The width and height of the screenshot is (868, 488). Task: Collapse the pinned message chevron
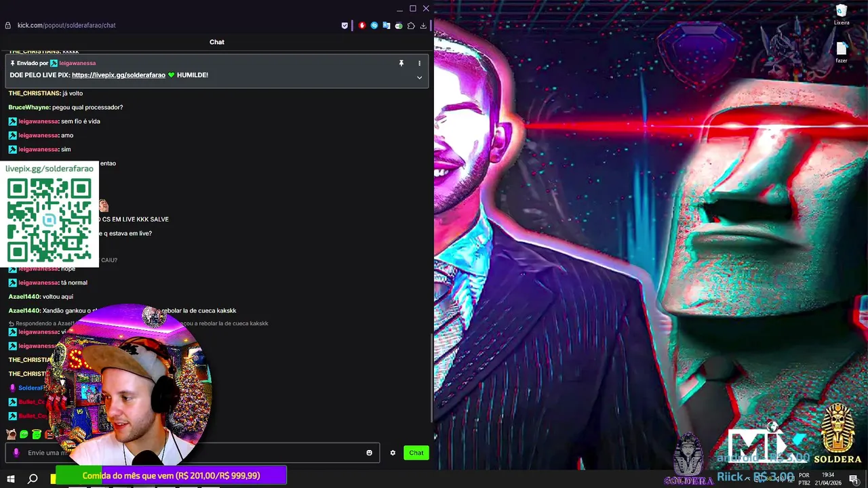tap(419, 77)
